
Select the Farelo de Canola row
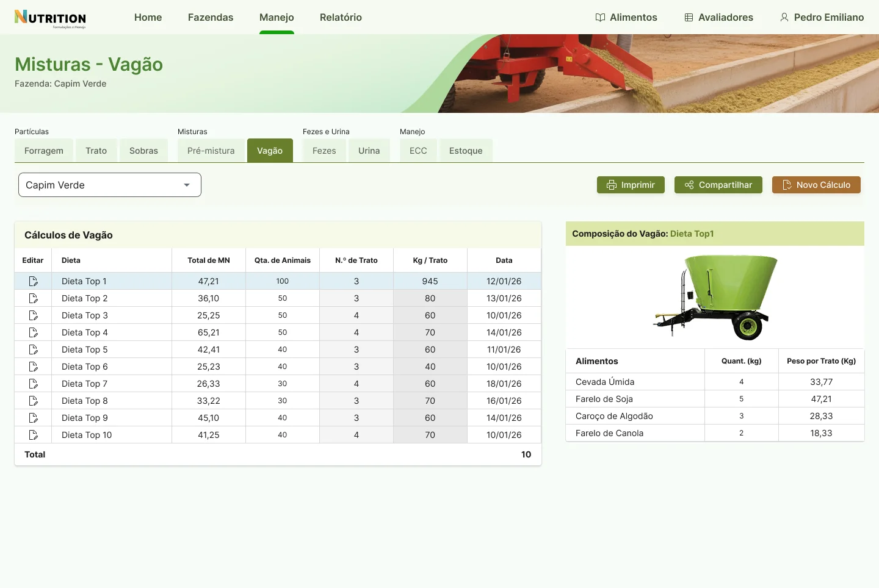(x=715, y=433)
